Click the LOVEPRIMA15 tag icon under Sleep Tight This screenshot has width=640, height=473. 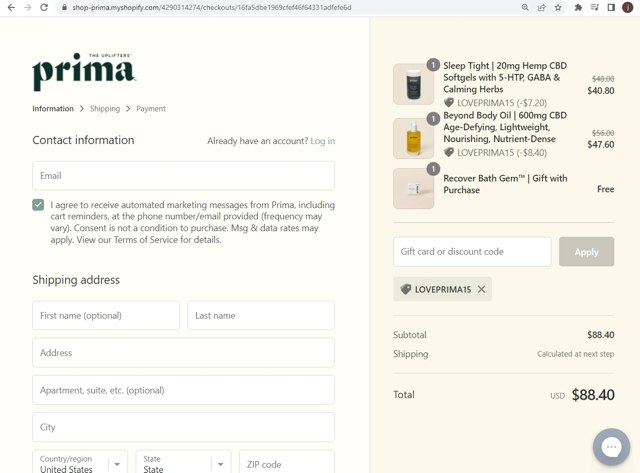tap(449, 102)
